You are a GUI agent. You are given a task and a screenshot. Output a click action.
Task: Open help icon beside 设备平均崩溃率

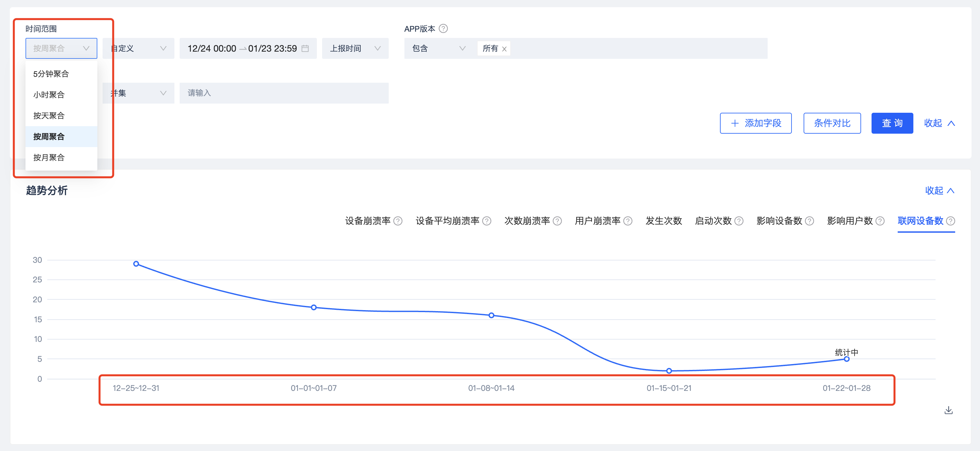pos(487,221)
